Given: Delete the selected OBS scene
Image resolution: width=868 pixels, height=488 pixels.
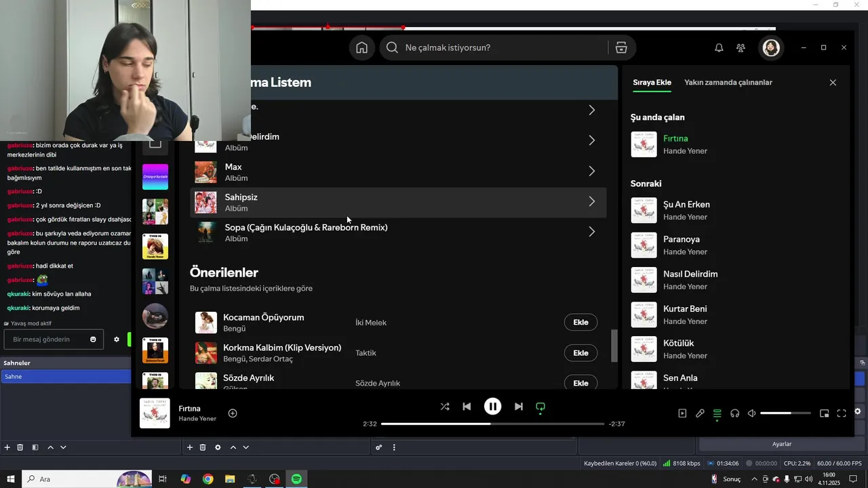Looking at the screenshot, I should tap(20, 447).
